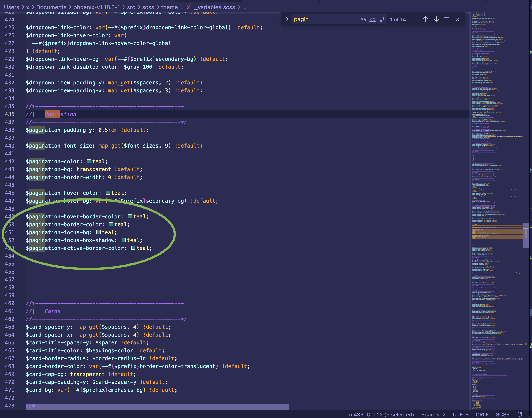The image size is (532, 418).
Task: Click '$headings-color' value on line 466
Action: pyautogui.click(x=110, y=350)
